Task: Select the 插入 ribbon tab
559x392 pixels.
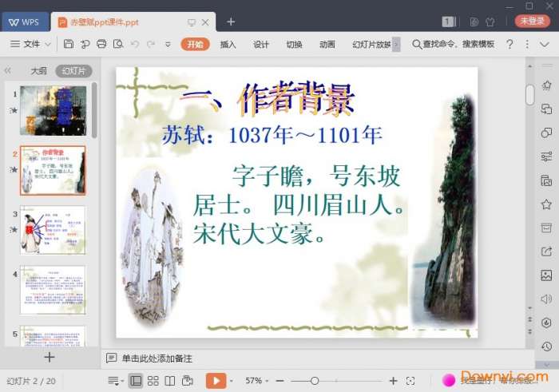Action: [x=228, y=44]
